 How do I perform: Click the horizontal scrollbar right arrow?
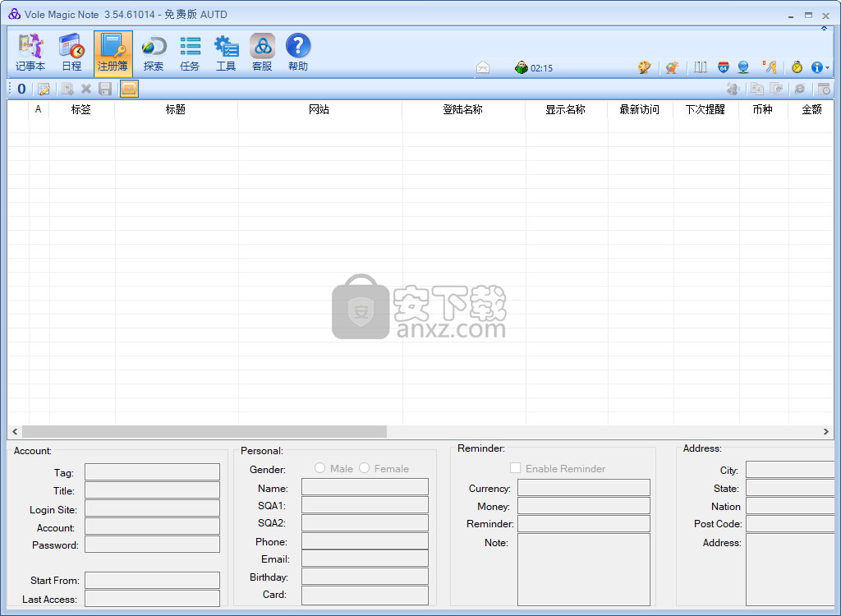coord(826,431)
